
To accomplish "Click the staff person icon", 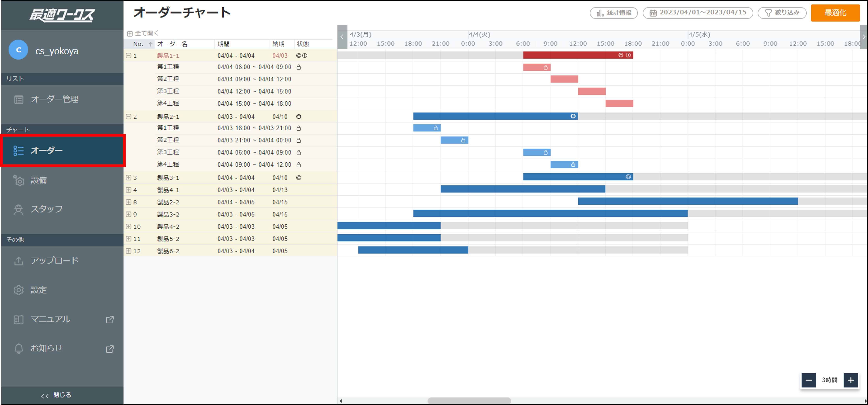I will click(x=18, y=209).
